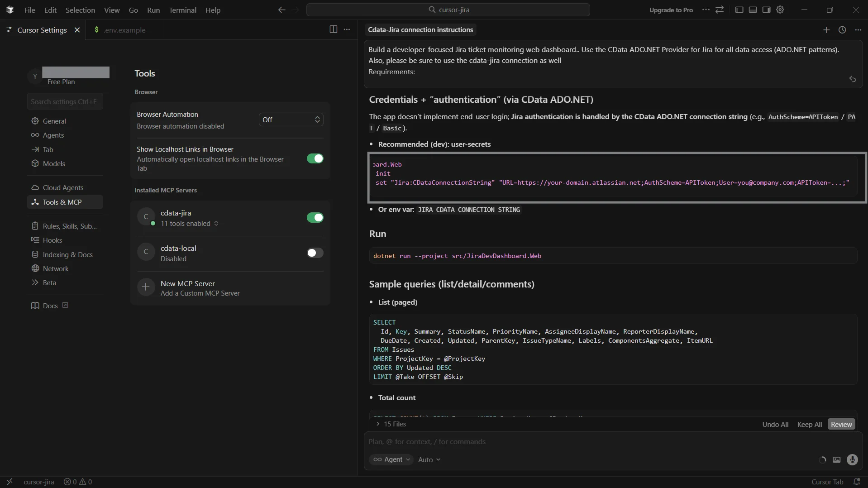Click the Search settings input field
Screen dimensions: 868x488
tap(65, 101)
